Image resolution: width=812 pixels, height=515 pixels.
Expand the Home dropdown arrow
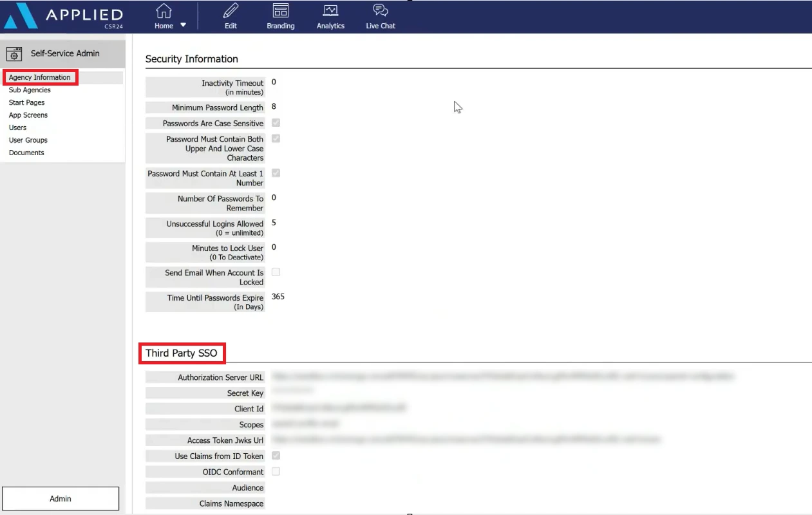tap(183, 26)
